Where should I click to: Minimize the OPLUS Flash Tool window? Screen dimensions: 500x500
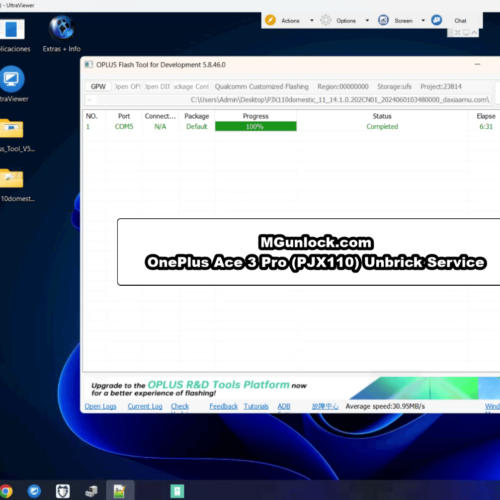[477, 64]
